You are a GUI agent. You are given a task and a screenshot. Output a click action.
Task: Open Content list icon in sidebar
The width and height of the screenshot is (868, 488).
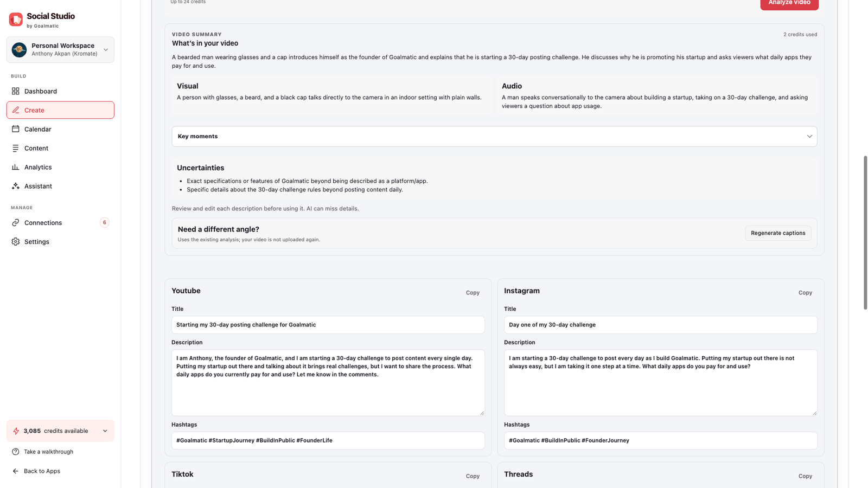tap(15, 148)
